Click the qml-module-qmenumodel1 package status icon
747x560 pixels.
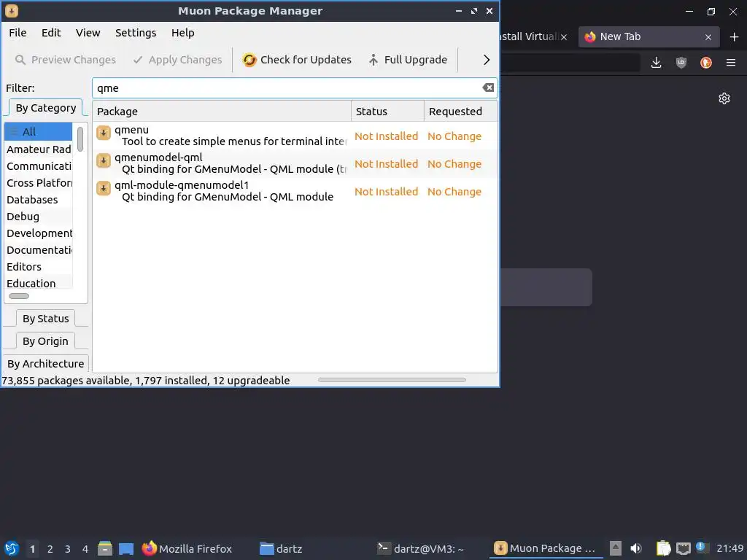[x=104, y=188]
